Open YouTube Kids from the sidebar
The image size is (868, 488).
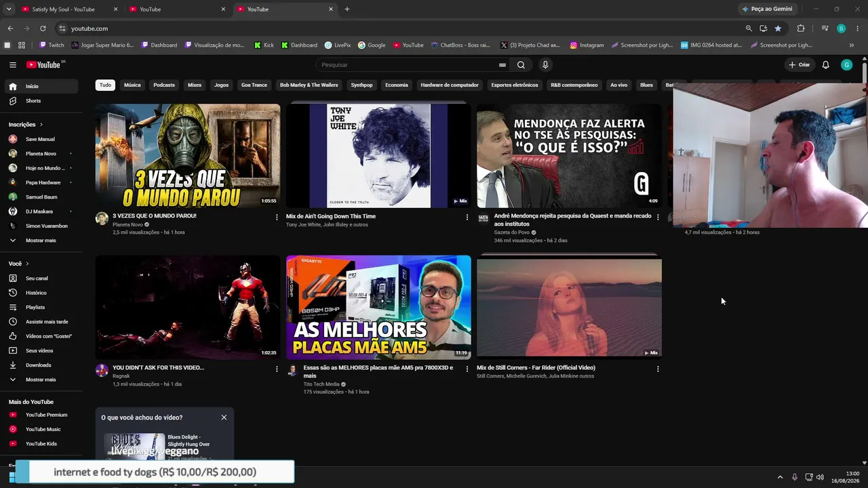(43, 444)
